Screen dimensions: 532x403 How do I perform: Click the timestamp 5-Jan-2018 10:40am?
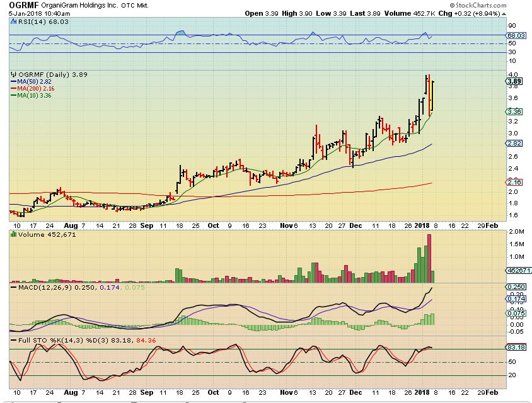[39, 14]
